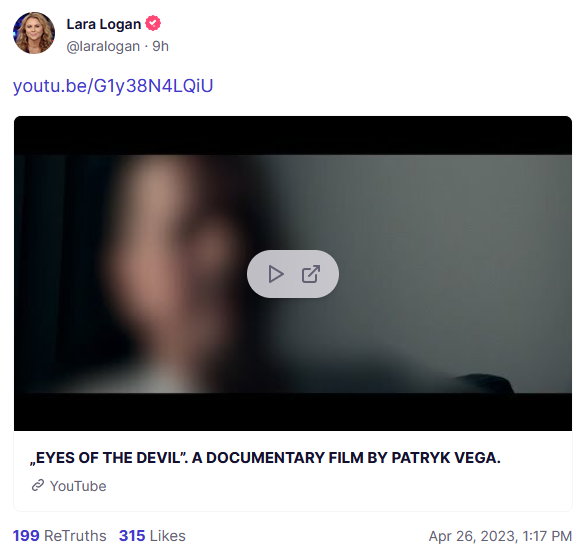This screenshot has height=557, width=586.
Task: Open video externally via arrow-box icon
Action: [311, 274]
